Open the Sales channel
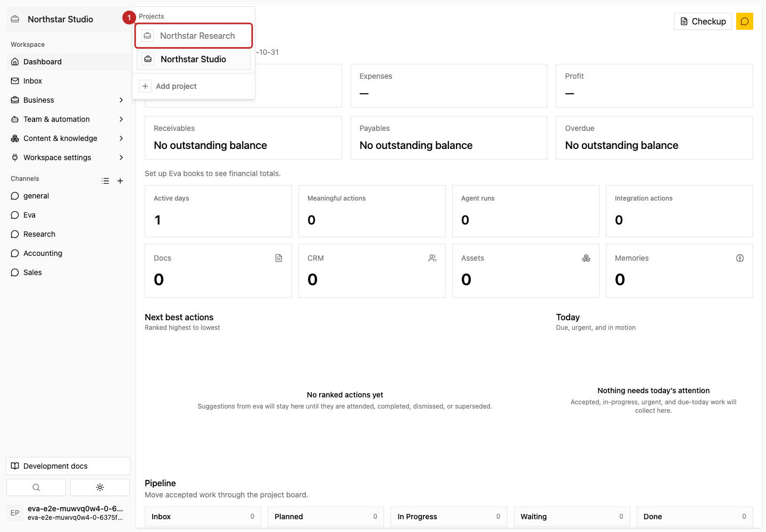766x532 pixels. [x=68, y=272]
